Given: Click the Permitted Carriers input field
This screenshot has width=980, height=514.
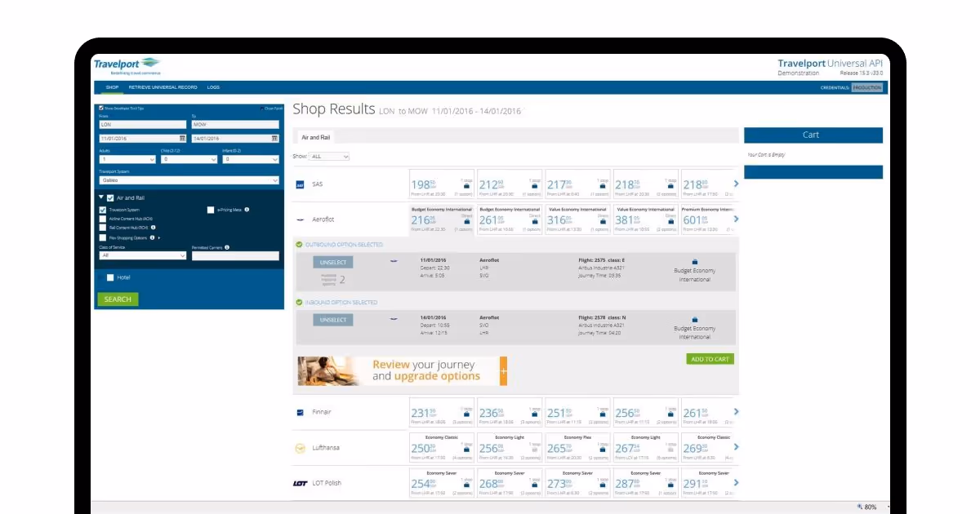Looking at the screenshot, I should [235, 255].
